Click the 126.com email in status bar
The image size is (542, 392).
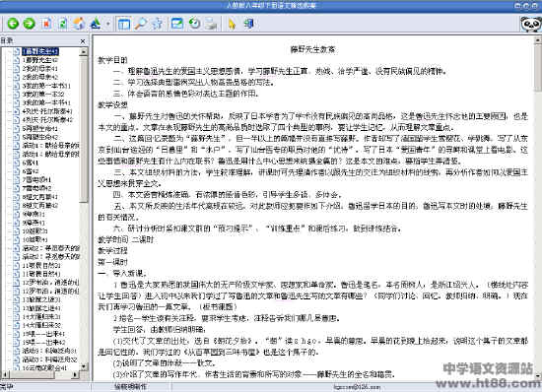(357, 387)
